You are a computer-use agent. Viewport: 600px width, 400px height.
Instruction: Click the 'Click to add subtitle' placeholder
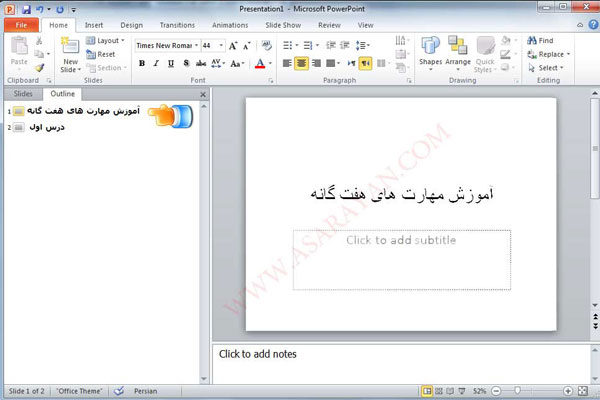click(401, 240)
